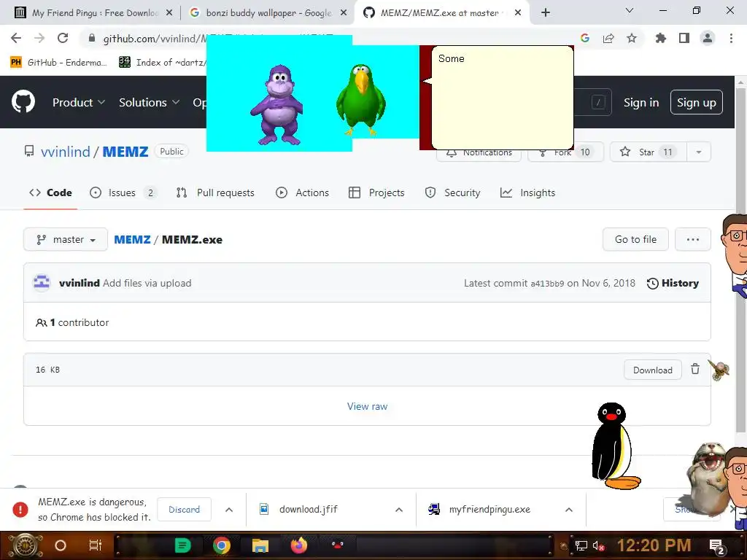Image resolution: width=747 pixels, height=560 pixels.
Task: Open the download.jfif file from downloads bar
Action: click(309, 510)
